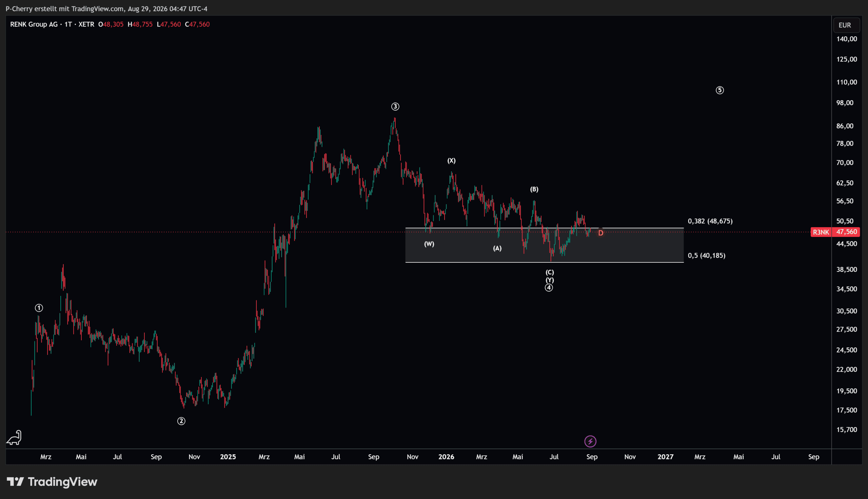Click the 125,00 price axis label
This screenshot has height=499, width=868.
847,59
